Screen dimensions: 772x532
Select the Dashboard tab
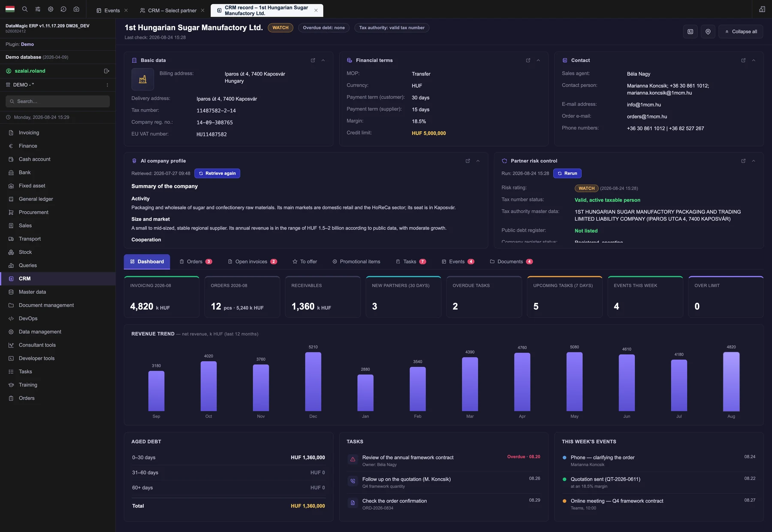147,262
